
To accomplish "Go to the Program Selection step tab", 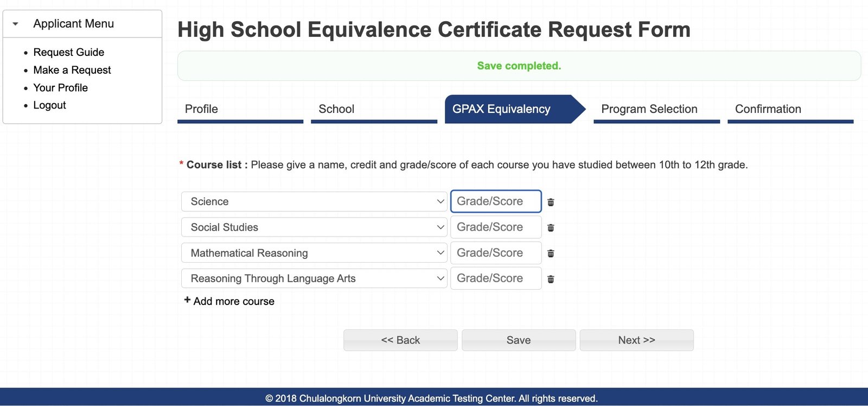I will click(x=656, y=109).
